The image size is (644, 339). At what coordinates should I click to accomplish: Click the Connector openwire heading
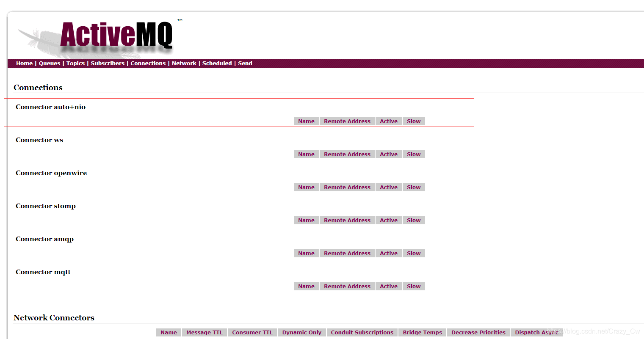(51, 173)
